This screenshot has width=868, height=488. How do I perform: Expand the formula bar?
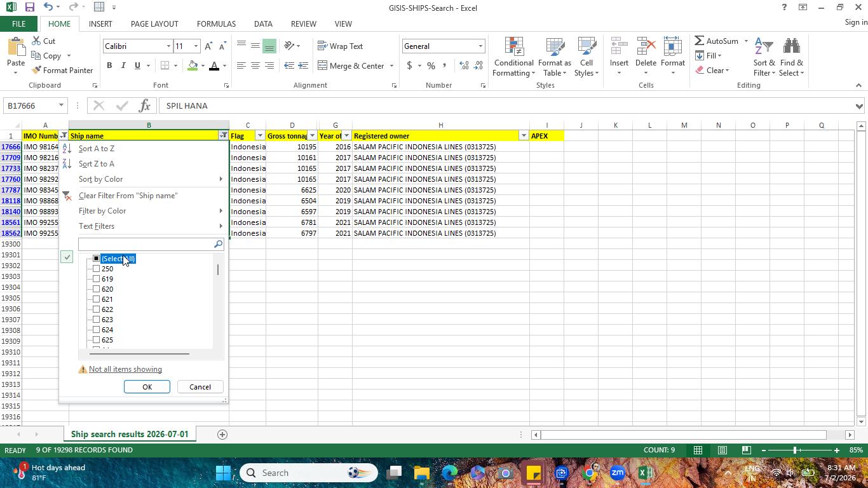pos(860,106)
